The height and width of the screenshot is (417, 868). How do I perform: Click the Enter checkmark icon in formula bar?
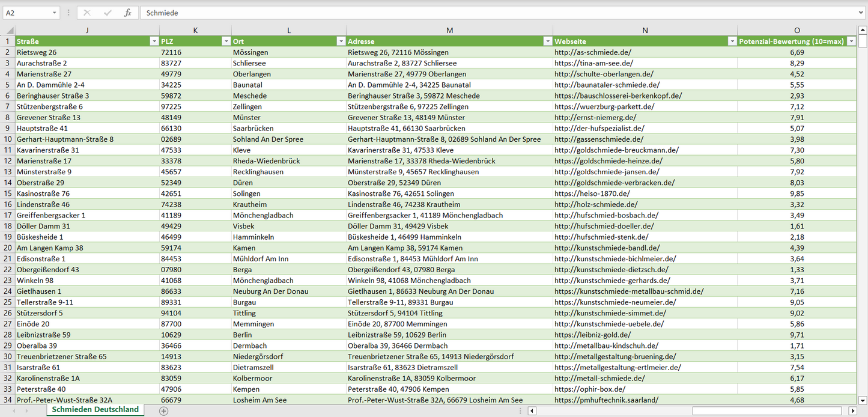pyautogui.click(x=108, y=13)
